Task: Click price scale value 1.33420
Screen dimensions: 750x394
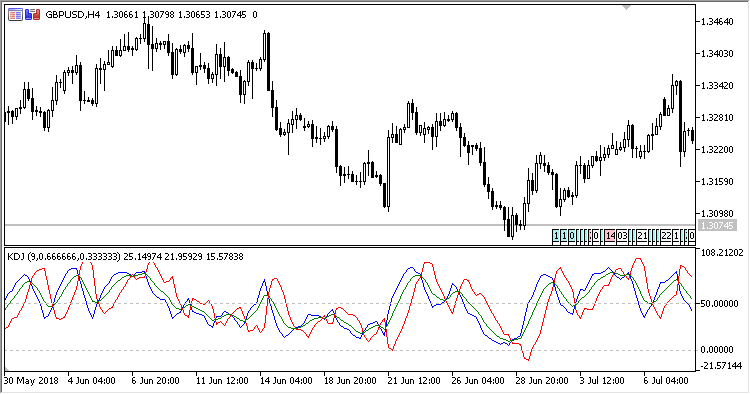Action: click(x=717, y=86)
